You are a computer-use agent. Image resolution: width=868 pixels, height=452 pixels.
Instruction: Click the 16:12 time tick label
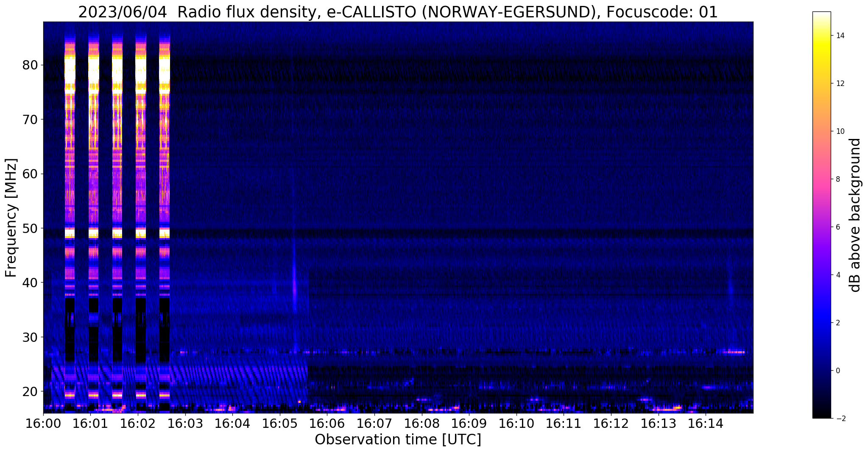[611, 423]
